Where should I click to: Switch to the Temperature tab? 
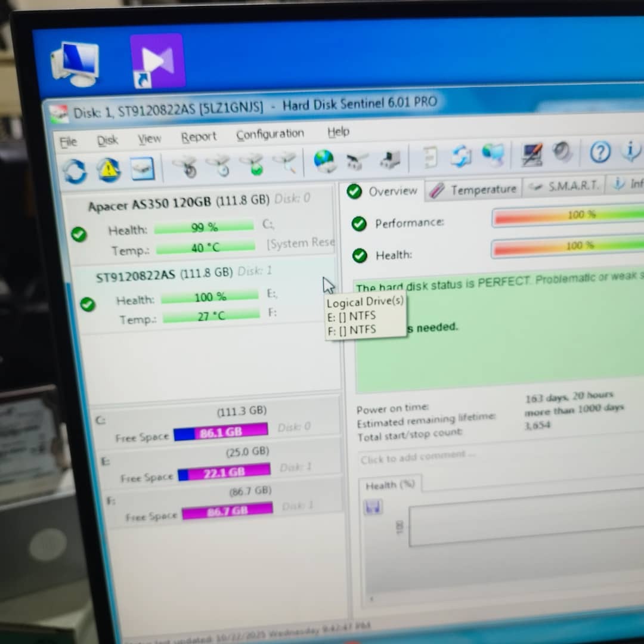[475, 190]
